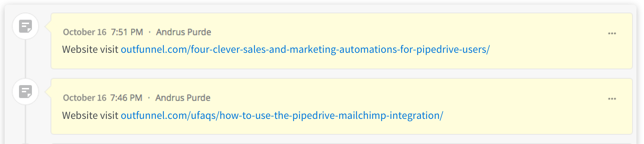Click the note icon beside the 7:51 PM entry
The height and width of the screenshot is (144, 644).
25,26
